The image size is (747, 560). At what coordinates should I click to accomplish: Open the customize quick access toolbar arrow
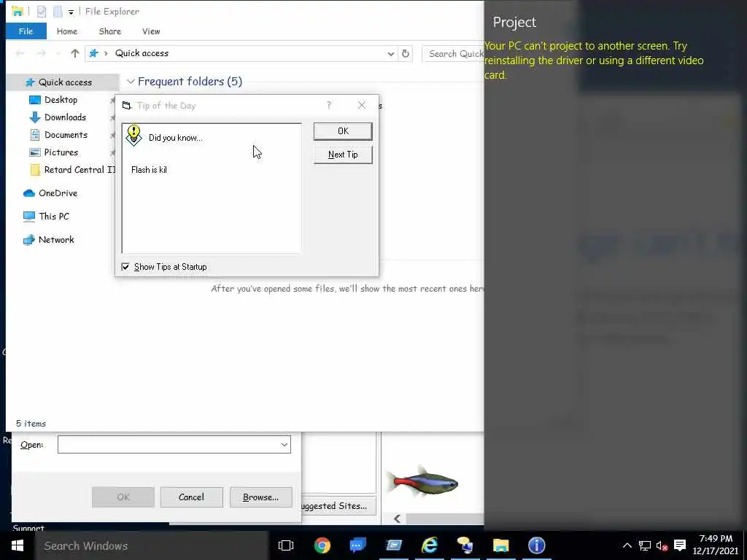click(x=71, y=12)
